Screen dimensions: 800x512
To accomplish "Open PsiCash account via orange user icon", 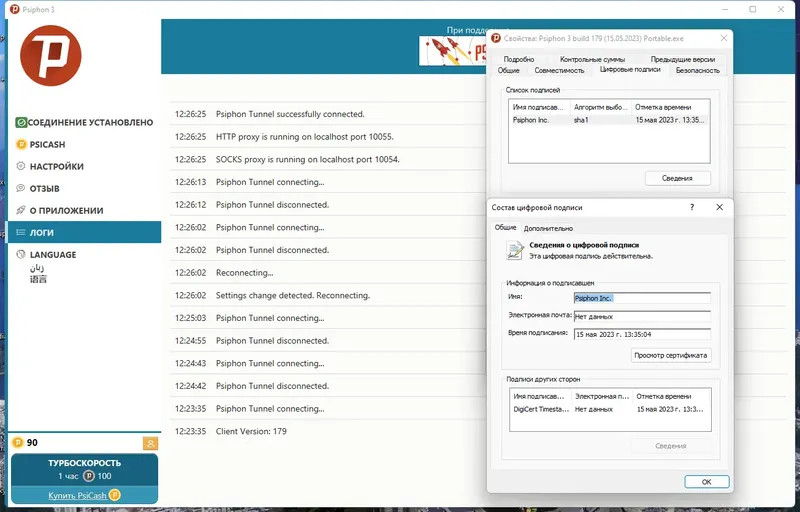I will (x=150, y=444).
